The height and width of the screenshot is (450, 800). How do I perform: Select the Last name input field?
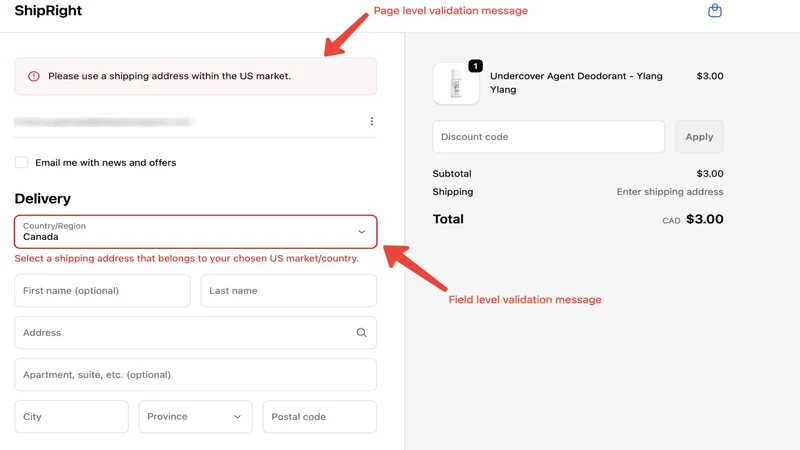click(x=289, y=291)
